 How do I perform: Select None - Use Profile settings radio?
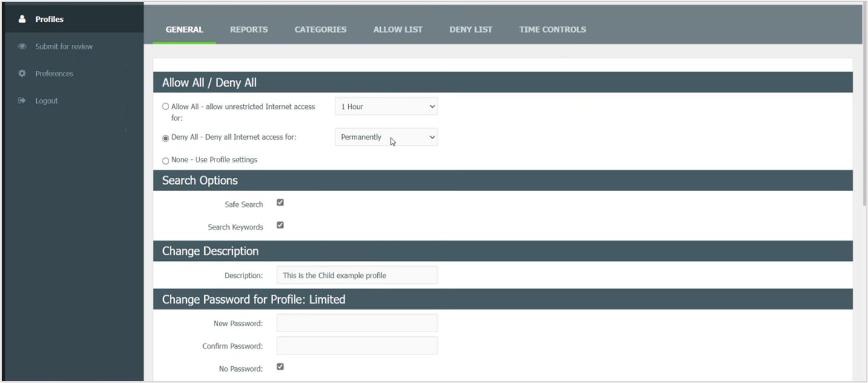click(x=166, y=161)
